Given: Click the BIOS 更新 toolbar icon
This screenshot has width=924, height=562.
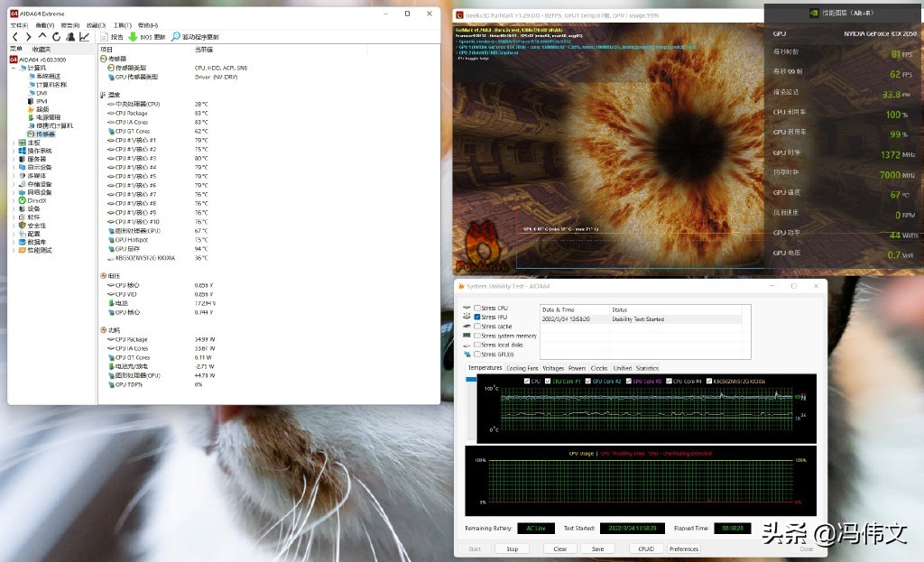Looking at the screenshot, I should [x=133, y=36].
